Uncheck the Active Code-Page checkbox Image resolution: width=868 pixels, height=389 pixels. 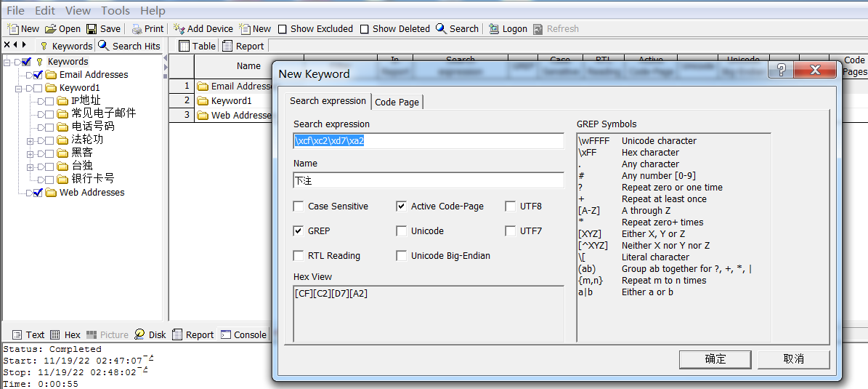point(402,206)
